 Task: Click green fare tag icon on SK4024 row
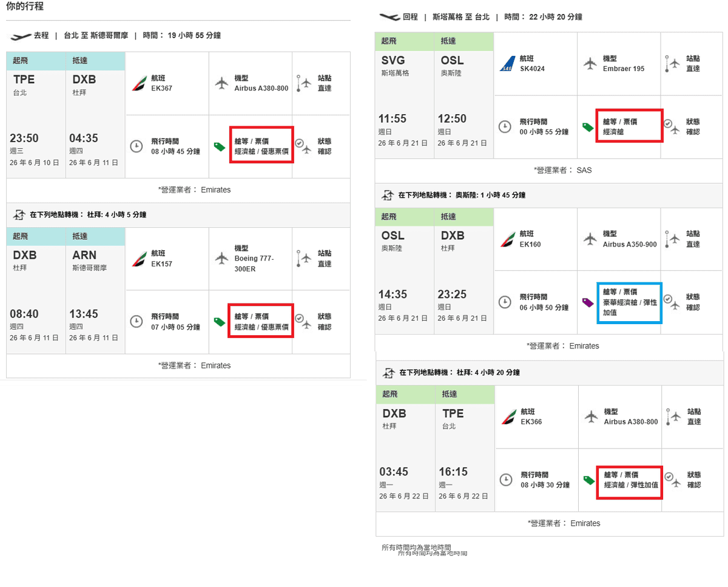coord(588,127)
